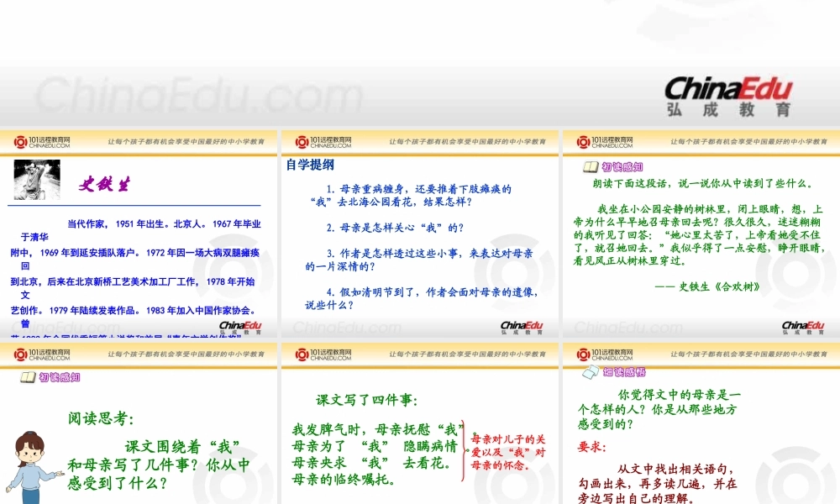Select the 自学提纲 heading
Image resolution: width=840 pixels, height=504 pixels.
(310, 165)
